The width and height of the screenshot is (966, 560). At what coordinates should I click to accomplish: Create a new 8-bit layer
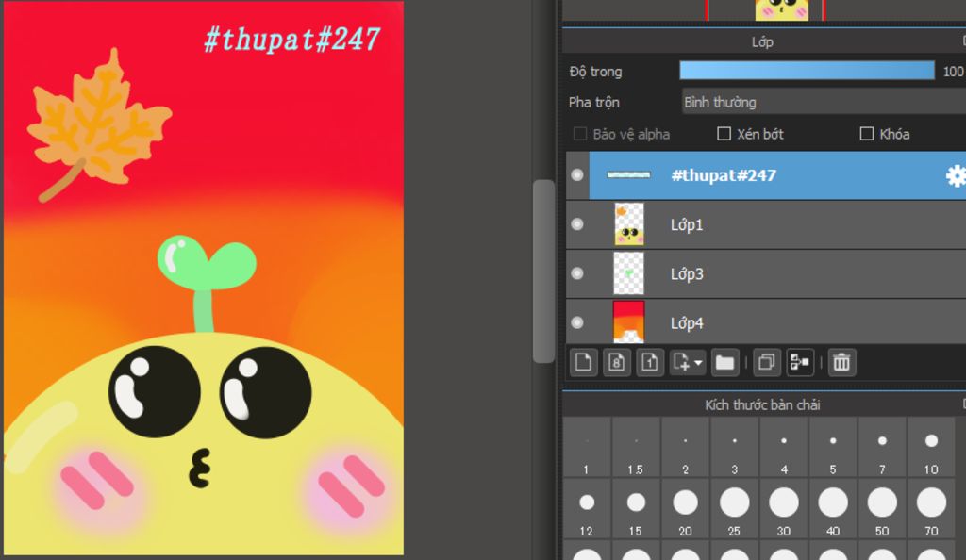click(617, 362)
